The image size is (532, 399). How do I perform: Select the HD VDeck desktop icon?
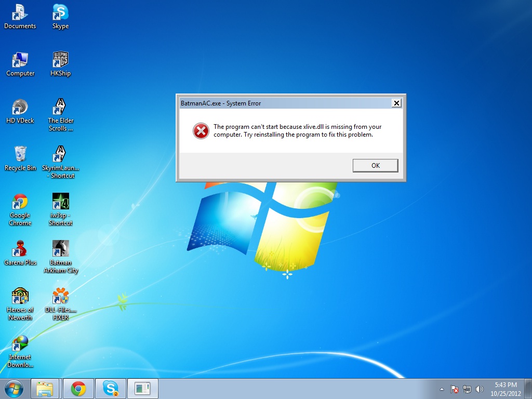tap(20, 108)
